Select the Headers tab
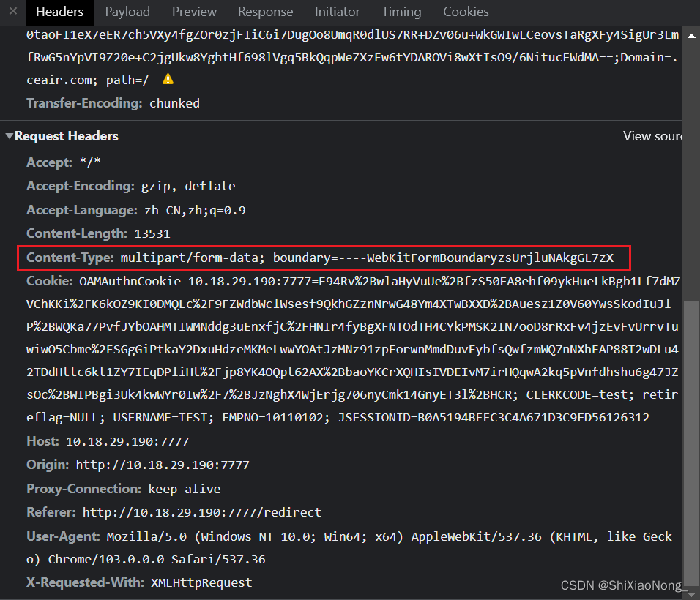 pos(59,12)
